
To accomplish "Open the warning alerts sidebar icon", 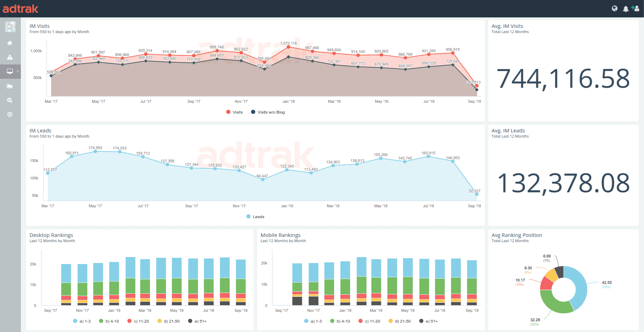I will click(x=10, y=57).
